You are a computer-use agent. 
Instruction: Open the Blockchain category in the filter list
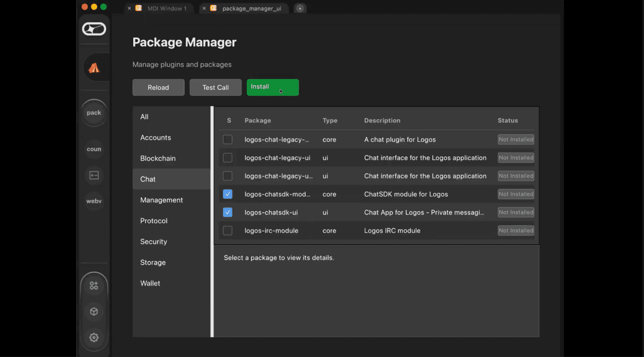(158, 158)
